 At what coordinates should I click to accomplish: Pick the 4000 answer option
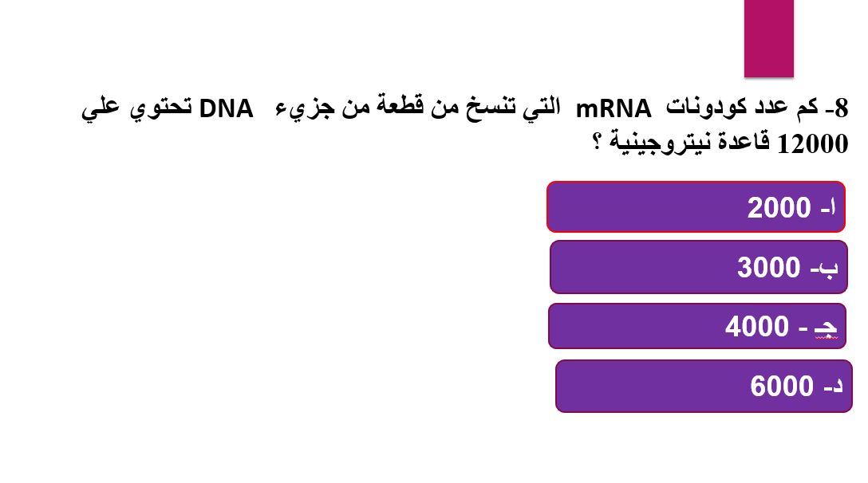coord(697,326)
